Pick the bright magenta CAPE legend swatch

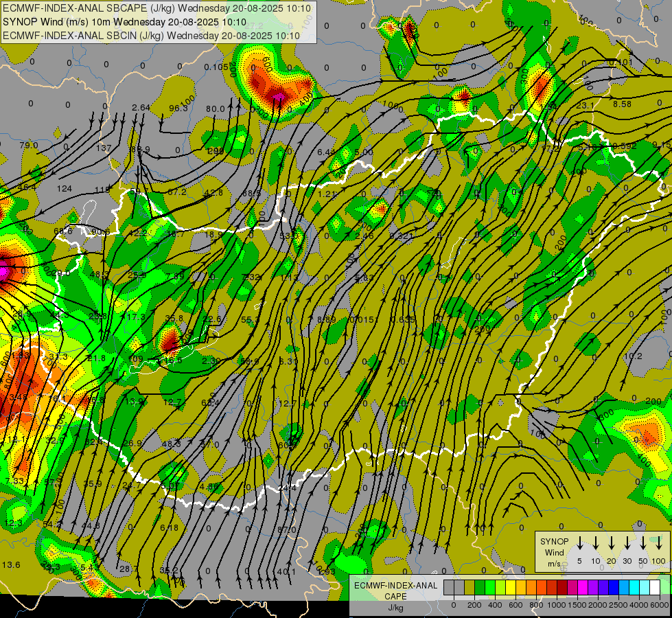pyautogui.click(x=583, y=588)
